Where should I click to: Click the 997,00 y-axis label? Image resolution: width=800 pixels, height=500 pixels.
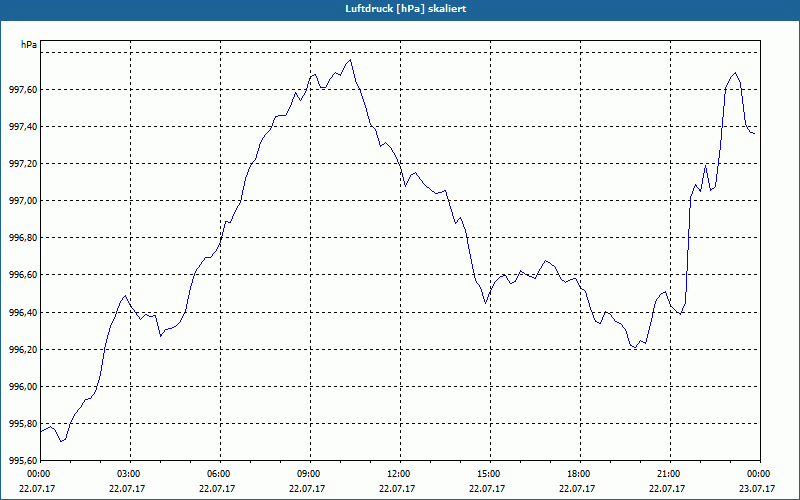click(23, 201)
